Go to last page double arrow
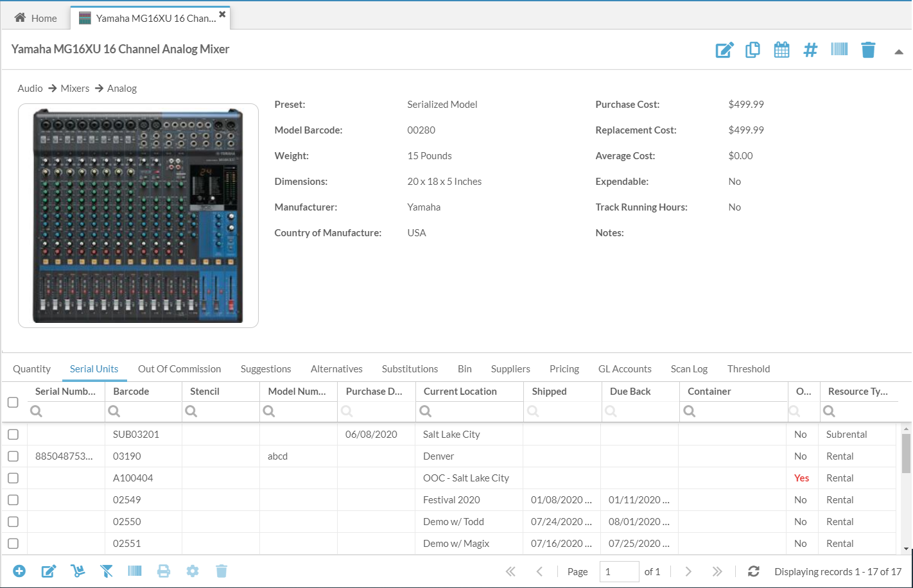 717,571
